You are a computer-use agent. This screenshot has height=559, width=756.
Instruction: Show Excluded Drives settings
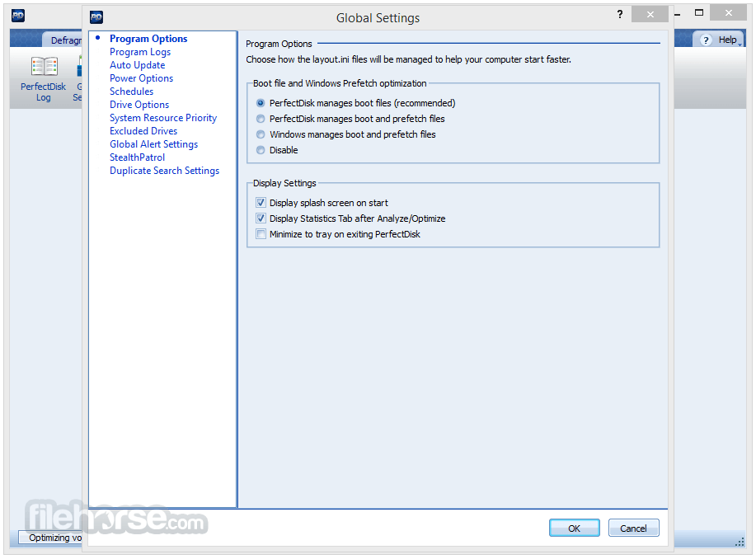pyautogui.click(x=143, y=131)
